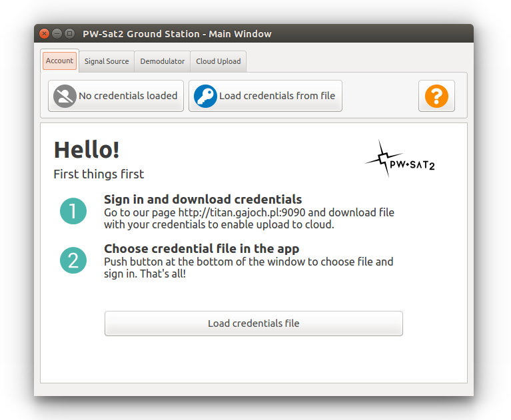The image size is (511, 420).
Task: Open the Signal Source tab
Action: (107, 61)
